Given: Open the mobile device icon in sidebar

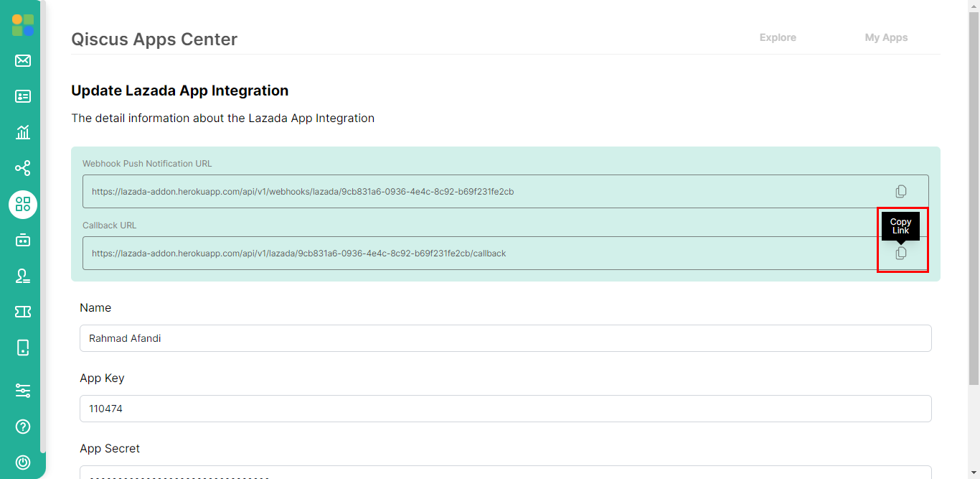Looking at the screenshot, I should pos(23,348).
